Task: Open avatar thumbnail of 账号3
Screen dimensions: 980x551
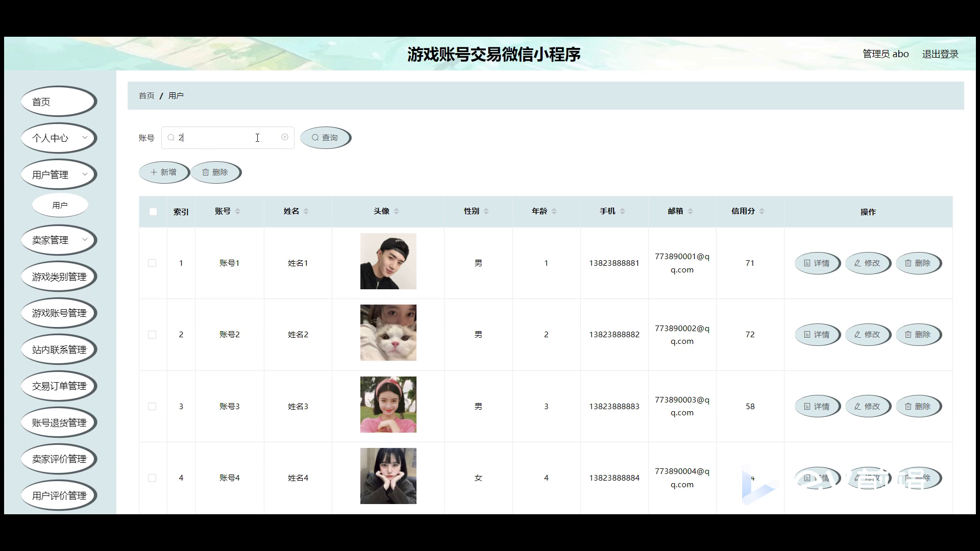Action: coord(388,405)
